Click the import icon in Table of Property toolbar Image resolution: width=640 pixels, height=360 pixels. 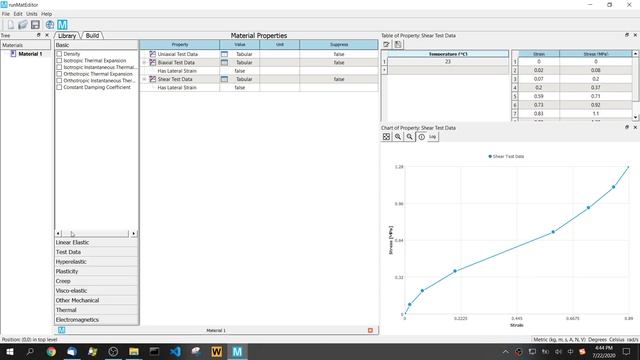pos(386,44)
